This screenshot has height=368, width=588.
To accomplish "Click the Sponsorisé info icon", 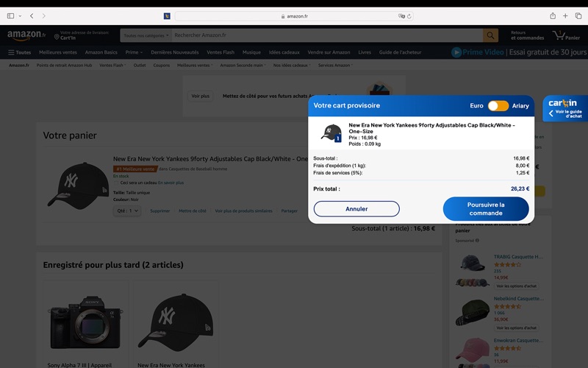I will click(477, 241).
